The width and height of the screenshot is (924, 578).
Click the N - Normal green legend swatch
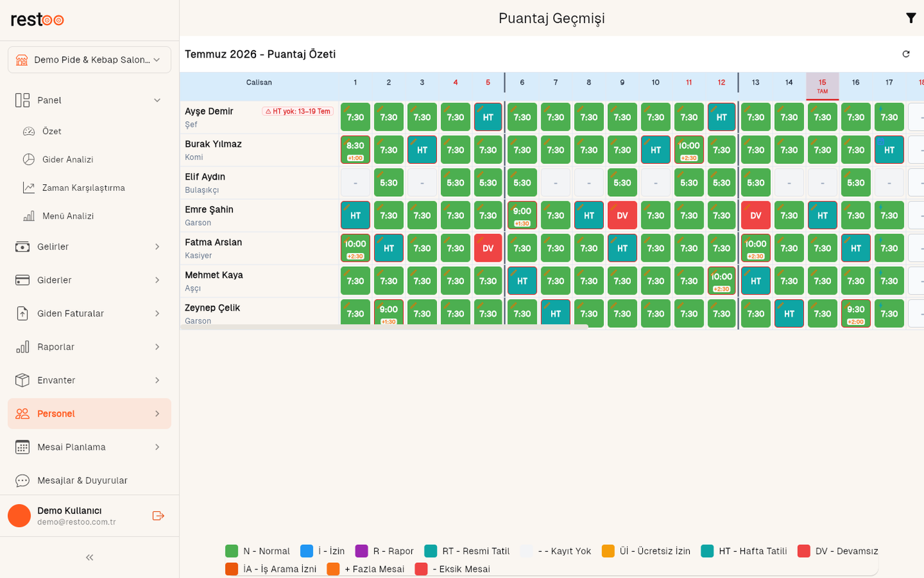(x=232, y=551)
